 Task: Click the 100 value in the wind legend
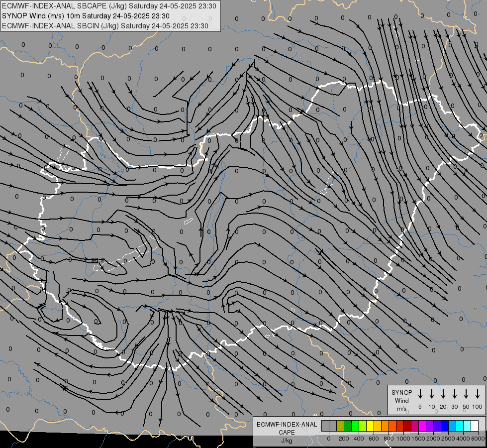[x=478, y=407]
